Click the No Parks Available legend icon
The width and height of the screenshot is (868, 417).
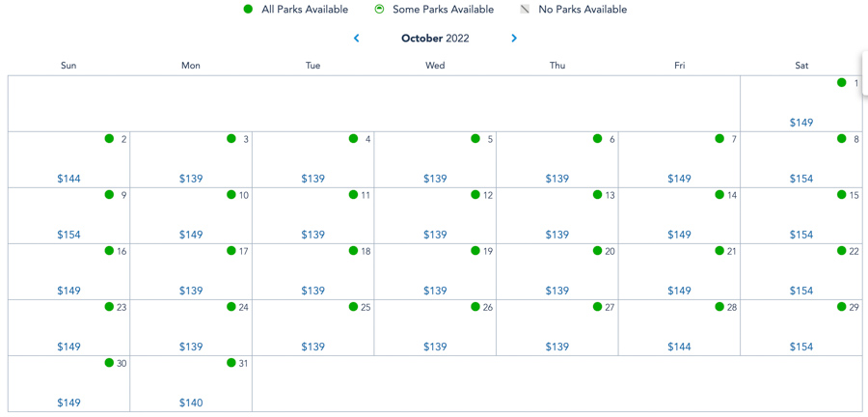point(525,10)
